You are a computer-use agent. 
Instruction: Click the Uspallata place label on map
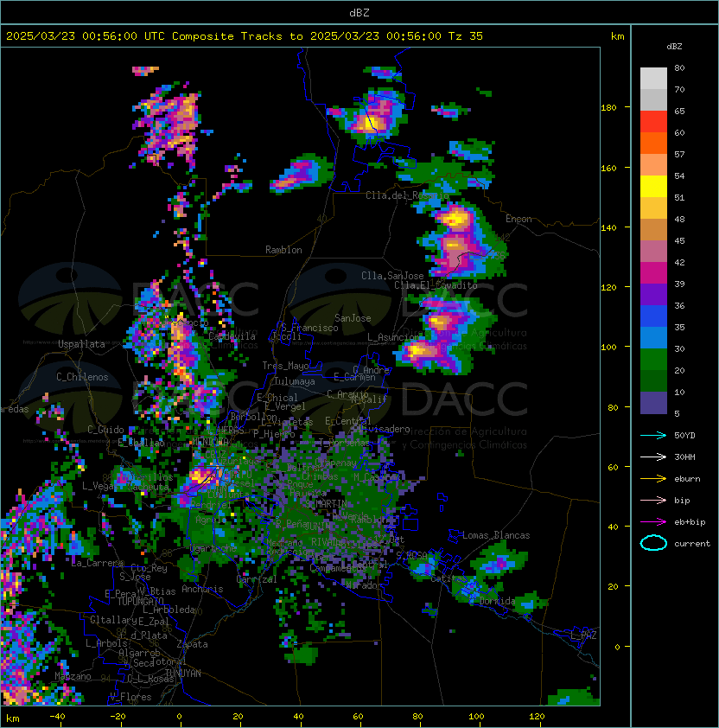pyautogui.click(x=81, y=344)
